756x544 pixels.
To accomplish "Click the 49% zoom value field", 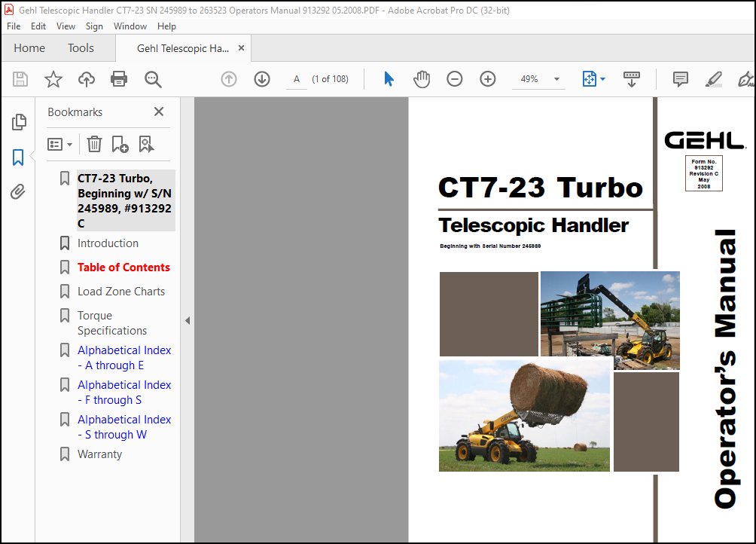I will 529,79.
